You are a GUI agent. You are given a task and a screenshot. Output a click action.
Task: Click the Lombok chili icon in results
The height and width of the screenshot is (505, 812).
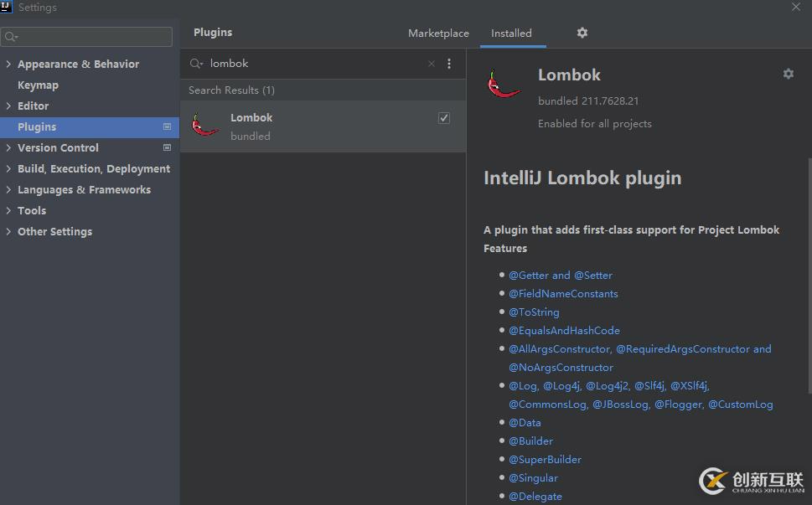pos(204,126)
